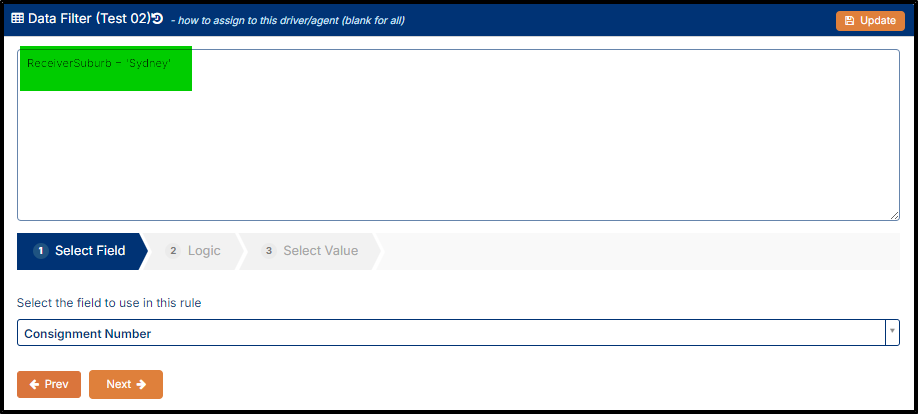This screenshot has width=918, height=414.
Task: Click the table grid icon beside Data Filter
Action: tap(18, 18)
